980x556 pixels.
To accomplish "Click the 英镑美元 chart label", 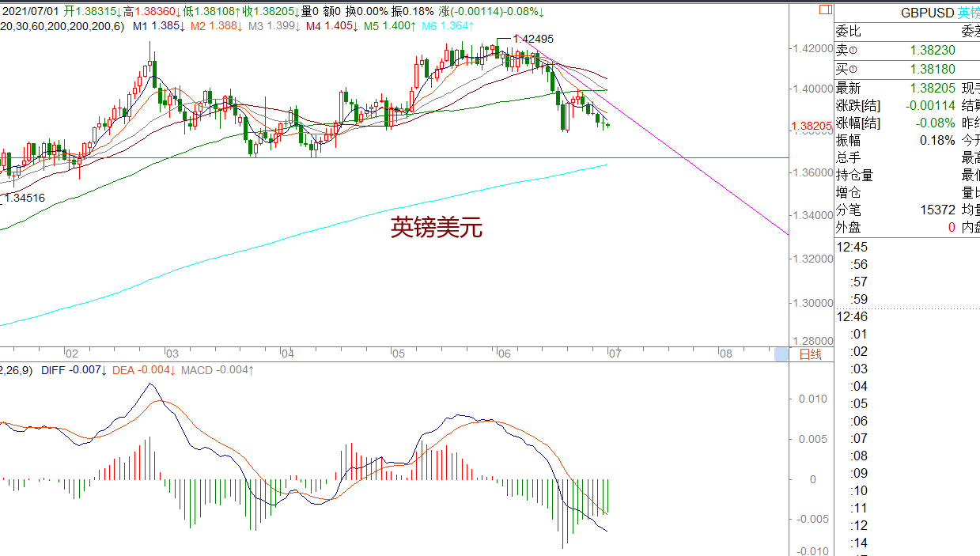I will pyautogui.click(x=436, y=228).
